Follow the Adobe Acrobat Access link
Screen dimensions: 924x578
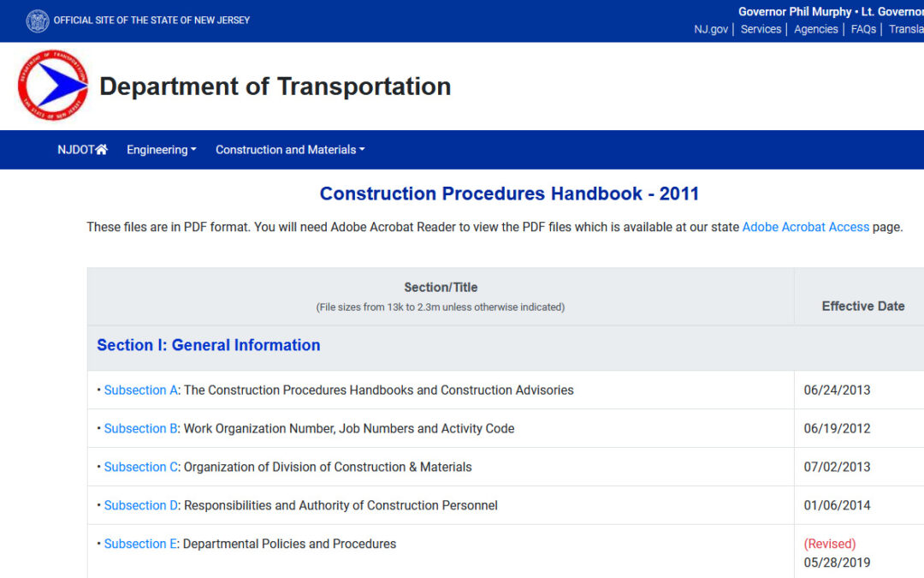(x=805, y=227)
